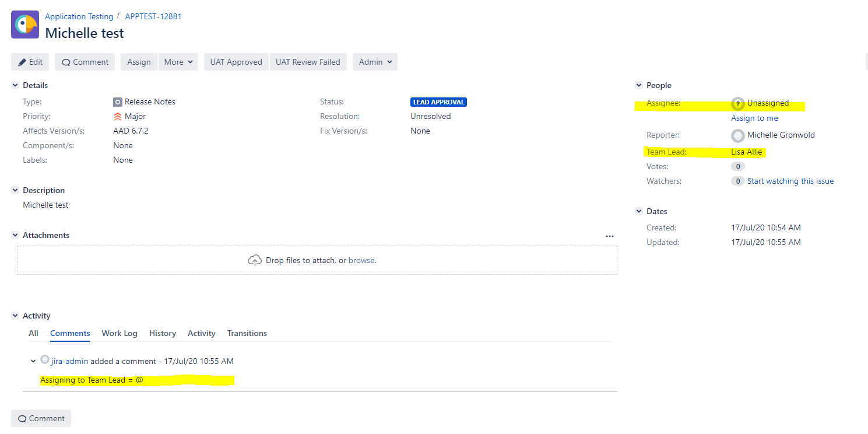868x434 pixels.
Task: Collapse the Details section
Action: click(15, 86)
